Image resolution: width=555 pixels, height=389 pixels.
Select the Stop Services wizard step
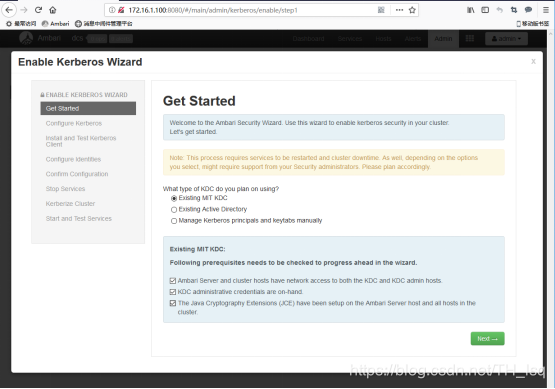coord(65,189)
